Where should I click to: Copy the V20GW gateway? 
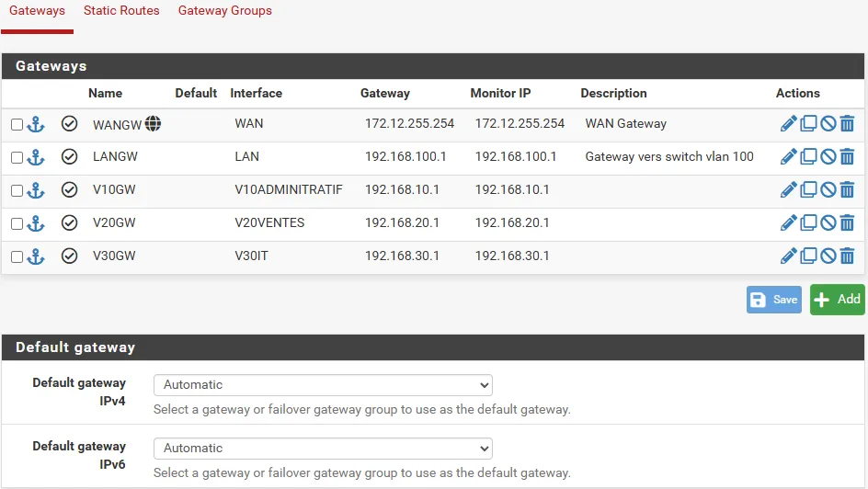pos(808,223)
